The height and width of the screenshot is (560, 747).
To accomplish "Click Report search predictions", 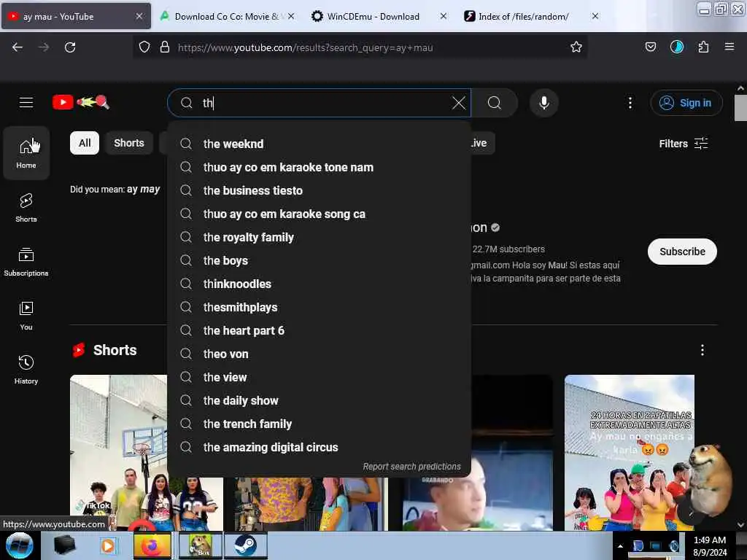I will (x=411, y=467).
